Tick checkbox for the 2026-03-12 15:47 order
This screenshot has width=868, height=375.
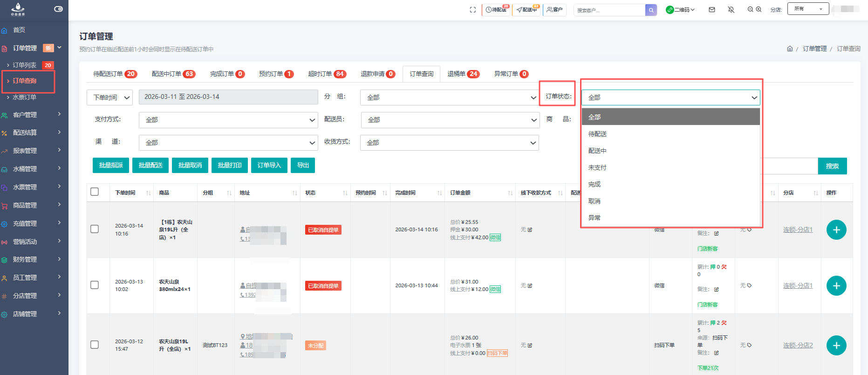pos(95,345)
